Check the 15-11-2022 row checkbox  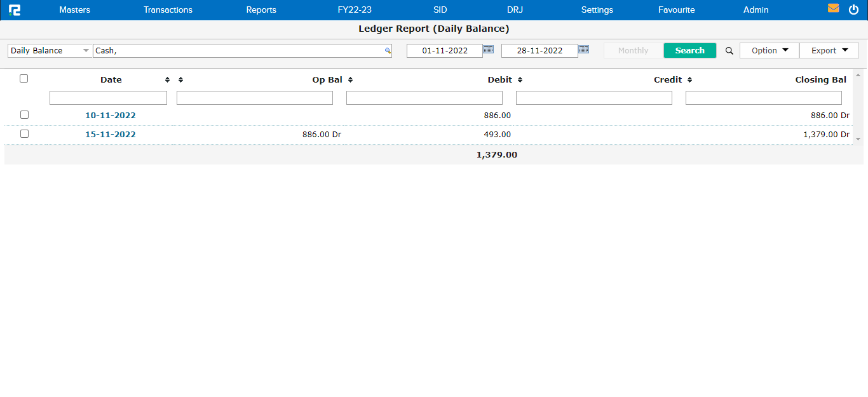pyautogui.click(x=24, y=134)
